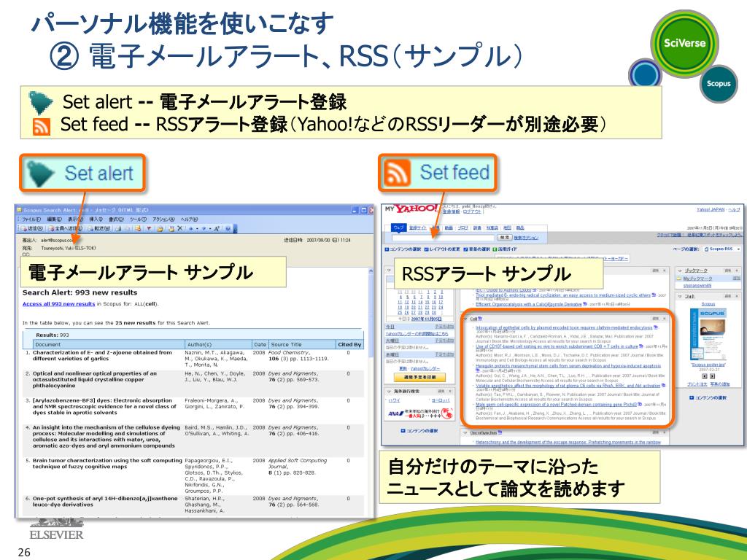Screen dimensions: 747x560
Task: Click the 背景の選択 link
Action: coord(479,249)
